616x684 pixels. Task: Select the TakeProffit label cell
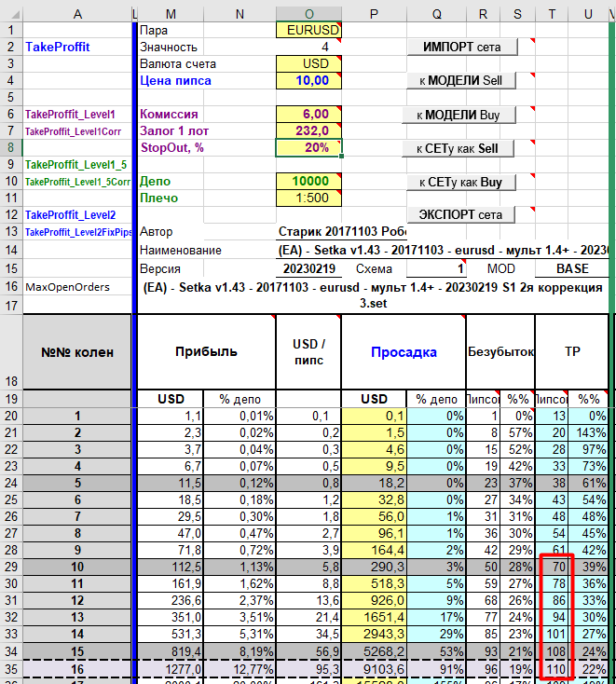(x=77, y=47)
